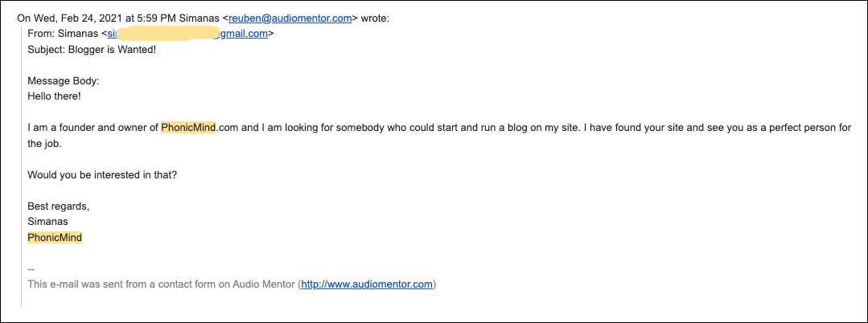The width and height of the screenshot is (868, 323).
Task: Click the "Best regards," closing line
Action: coord(59,206)
